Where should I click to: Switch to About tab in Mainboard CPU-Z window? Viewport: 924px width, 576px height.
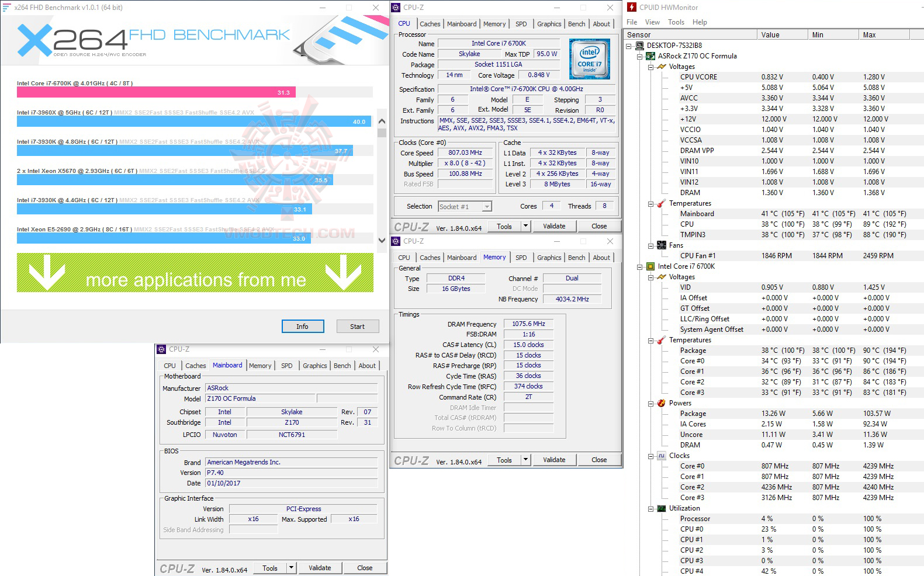point(367,366)
